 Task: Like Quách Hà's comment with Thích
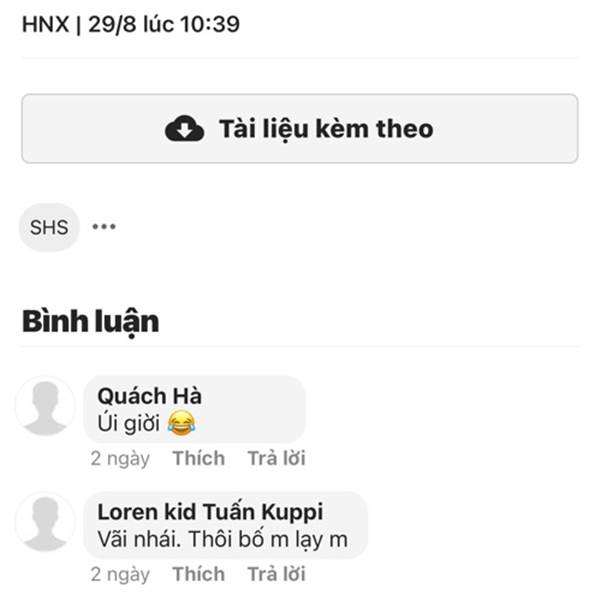click(199, 458)
